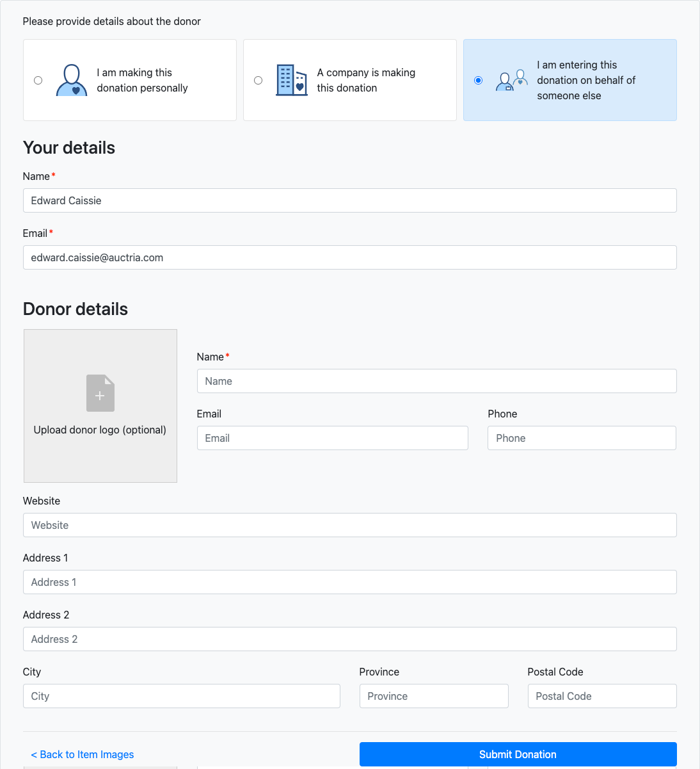The image size is (700, 769).
Task: Select 'A company is making this donation' radio
Action: click(x=259, y=81)
